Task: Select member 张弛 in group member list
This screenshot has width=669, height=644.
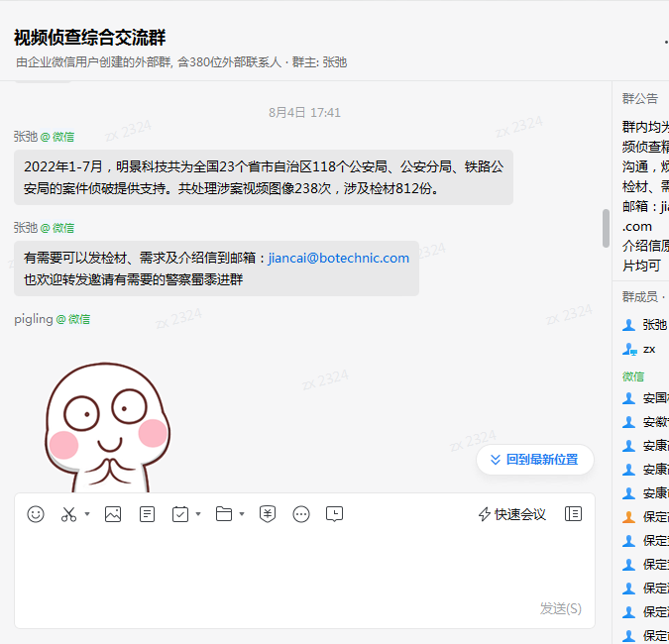Action: tap(654, 325)
